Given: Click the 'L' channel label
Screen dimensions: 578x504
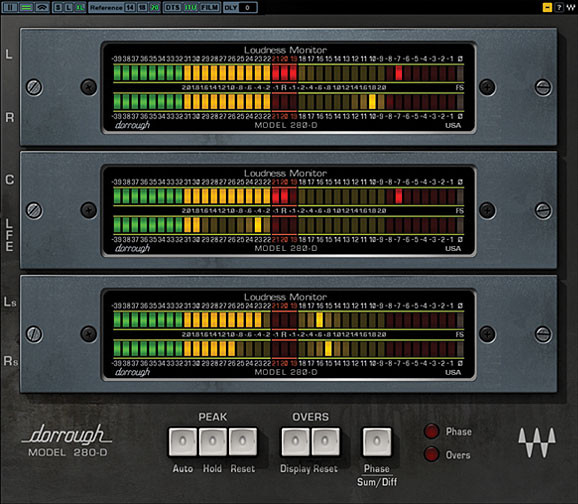Looking at the screenshot, I should (9, 55).
